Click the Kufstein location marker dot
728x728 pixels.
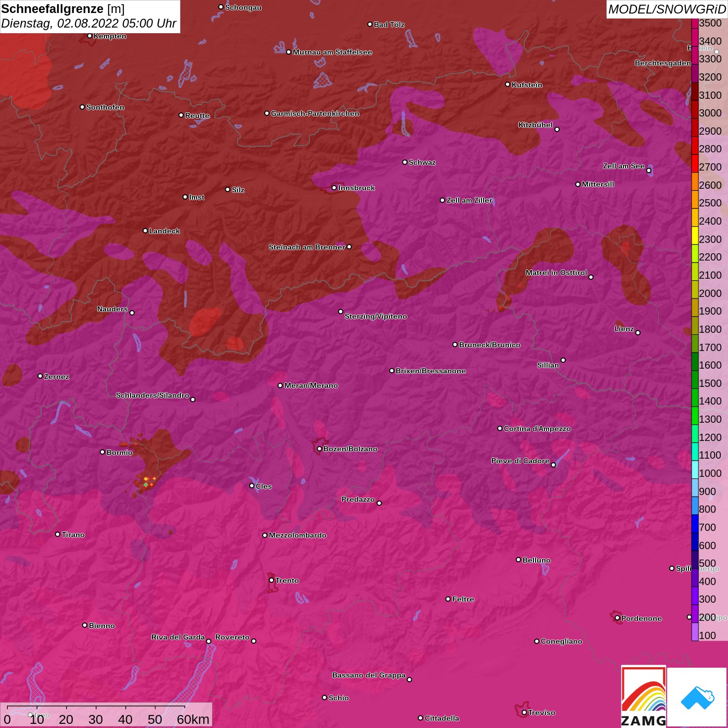(508, 84)
